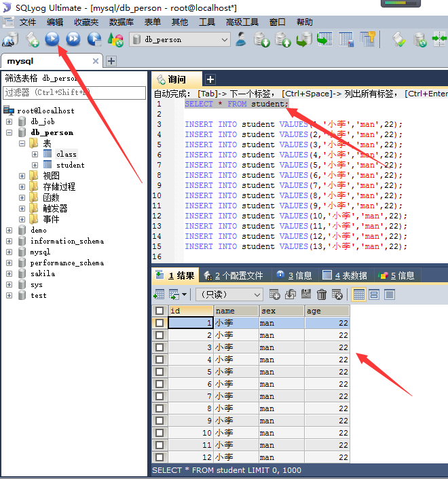Click the Format Query toolbar icon

pyautogui.click(x=399, y=39)
